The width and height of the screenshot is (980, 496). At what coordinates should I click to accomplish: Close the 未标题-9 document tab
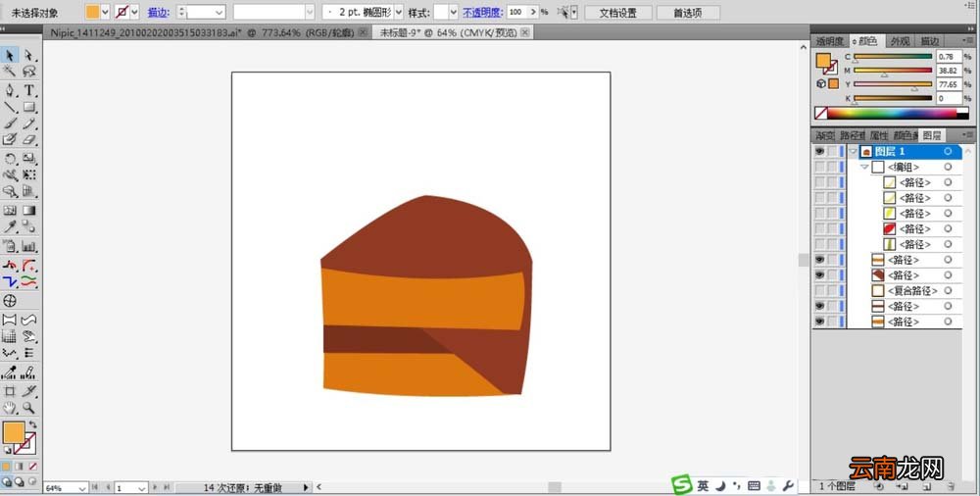[x=524, y=32]
